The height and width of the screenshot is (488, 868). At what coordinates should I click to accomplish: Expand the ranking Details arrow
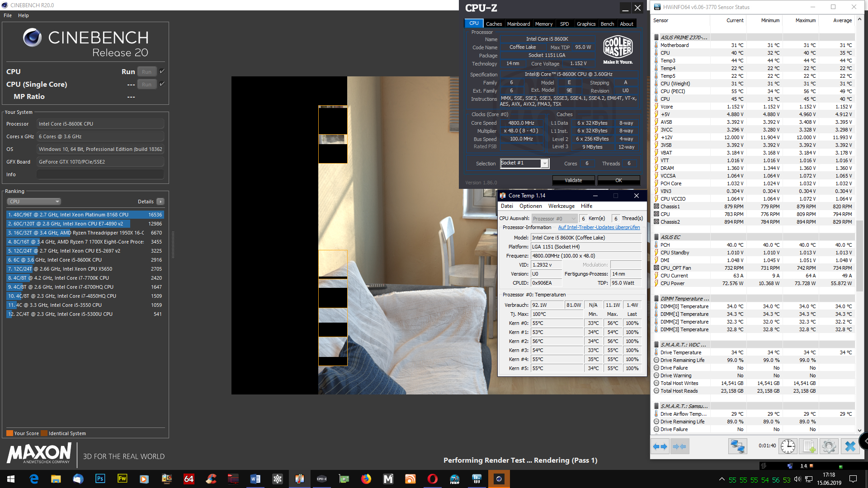(160, 202)
